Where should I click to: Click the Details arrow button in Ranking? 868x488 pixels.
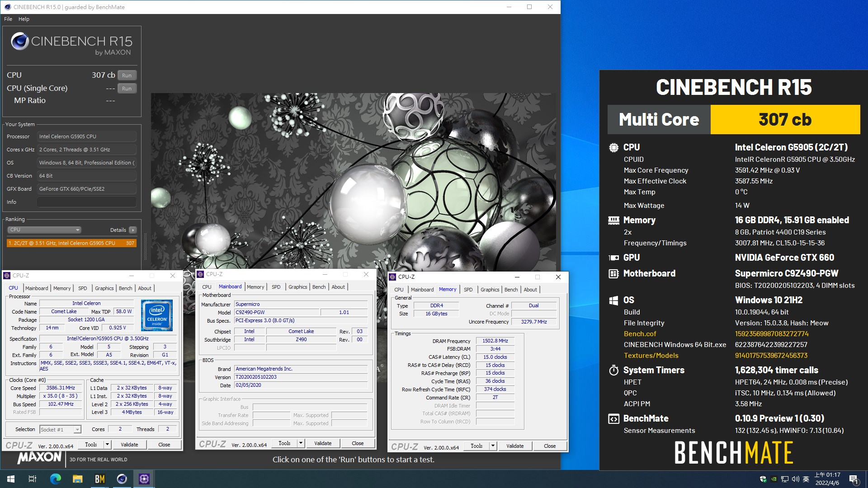click(x=132, y=230)
